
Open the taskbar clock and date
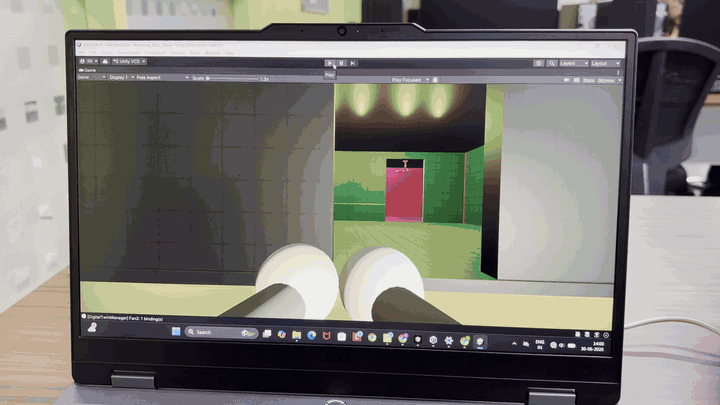tap(592, 346)
